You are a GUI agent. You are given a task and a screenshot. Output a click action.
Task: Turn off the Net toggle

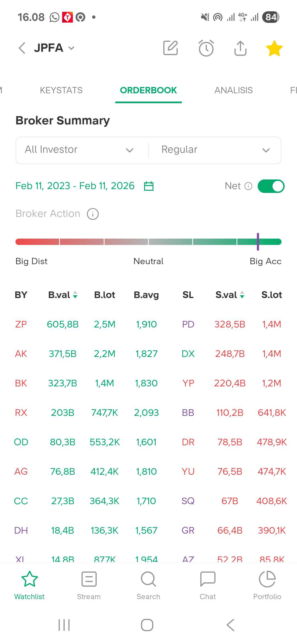pyautogui.click(x=271, y=186)
